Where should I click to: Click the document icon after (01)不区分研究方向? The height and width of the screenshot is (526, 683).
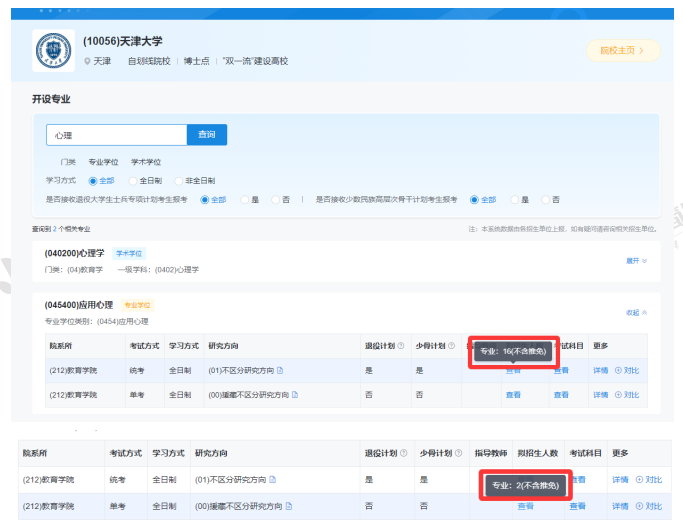pyautogui.click(x=280, y=370)
